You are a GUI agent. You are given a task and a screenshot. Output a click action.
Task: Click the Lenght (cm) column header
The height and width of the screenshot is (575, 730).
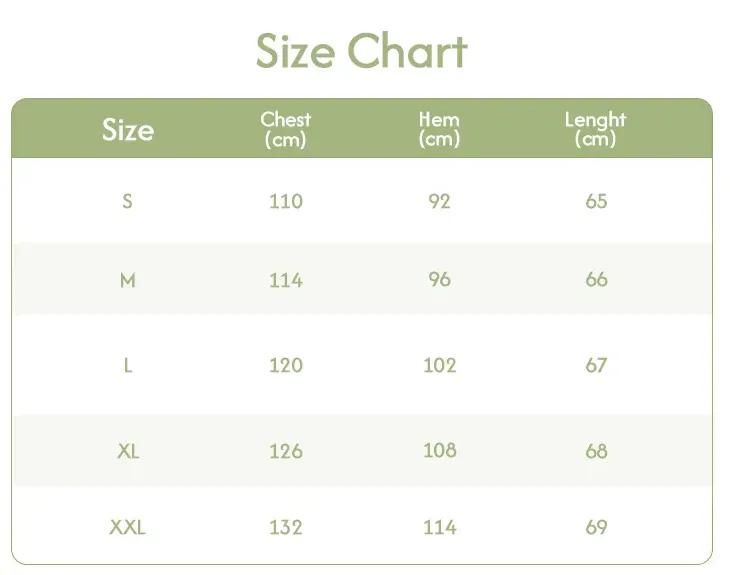pyautogui.click(x=595, y=130)
